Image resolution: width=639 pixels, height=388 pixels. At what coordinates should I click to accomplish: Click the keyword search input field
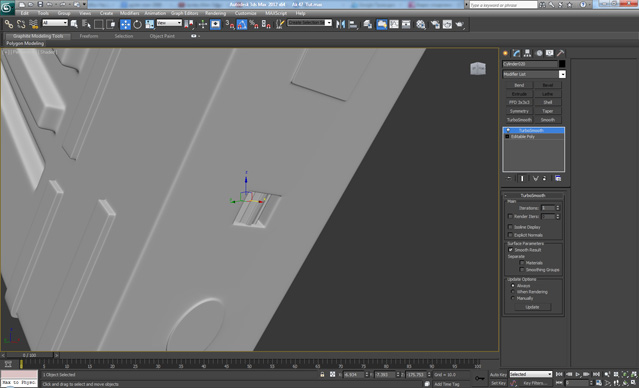pos(503,4)
